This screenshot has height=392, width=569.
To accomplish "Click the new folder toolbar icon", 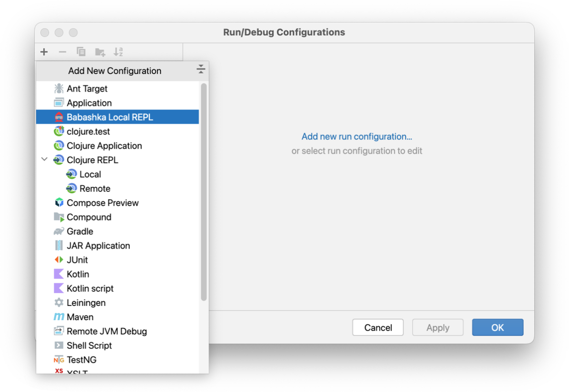I will point(100,52).
